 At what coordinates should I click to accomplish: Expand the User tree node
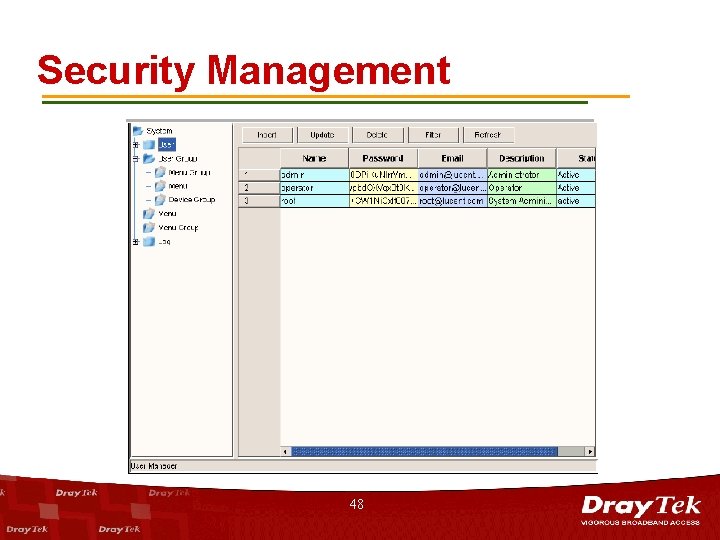(136, 145)
